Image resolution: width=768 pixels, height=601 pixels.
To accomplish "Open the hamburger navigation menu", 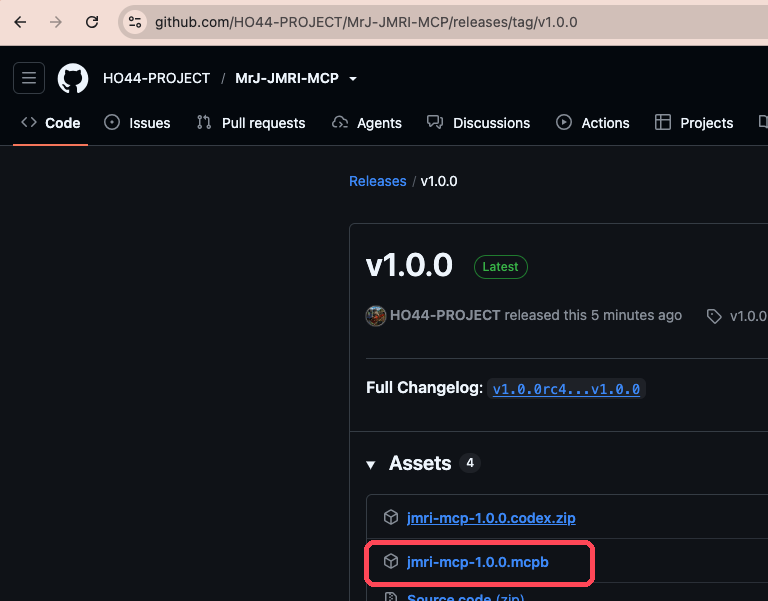I will tap(29, 78).
